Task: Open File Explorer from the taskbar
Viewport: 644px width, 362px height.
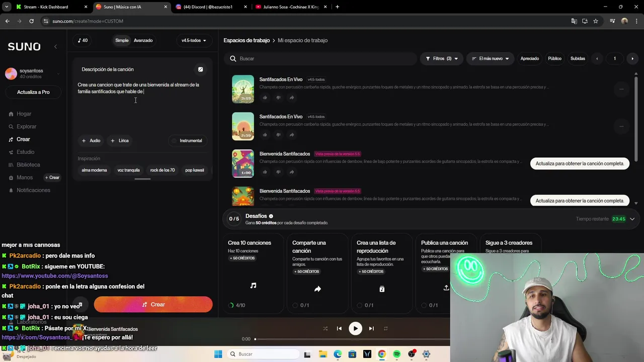Action: [x=323, y=354]
